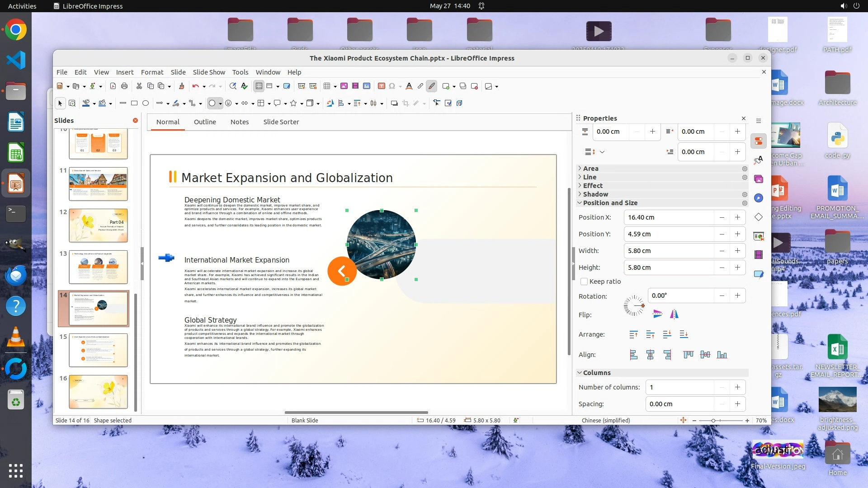Enable the Keep ratio checkbox
The width and height of the screenshot is (868, 488).
pos(584,282)
